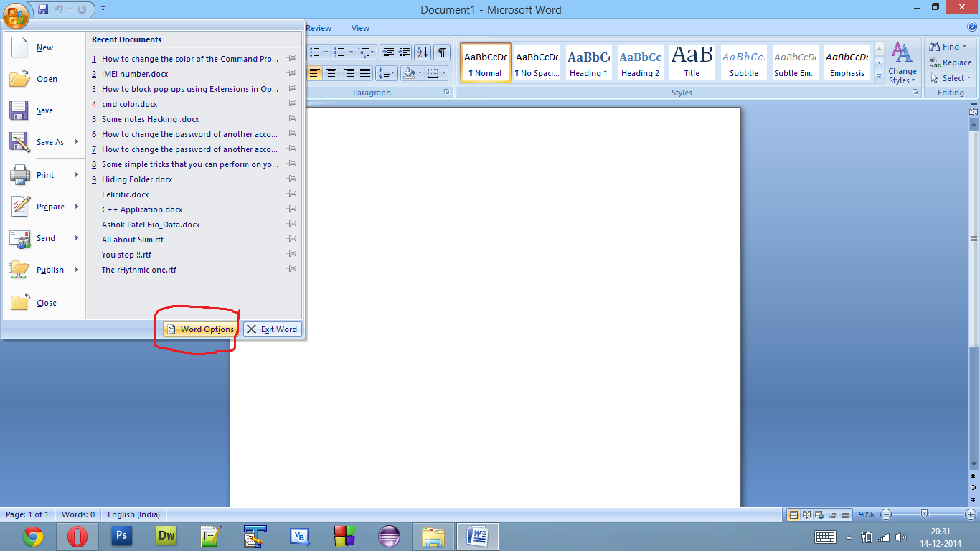Expand the bullets list dropdown
This screenshot has height=551, width=980.
click(326, 52)
